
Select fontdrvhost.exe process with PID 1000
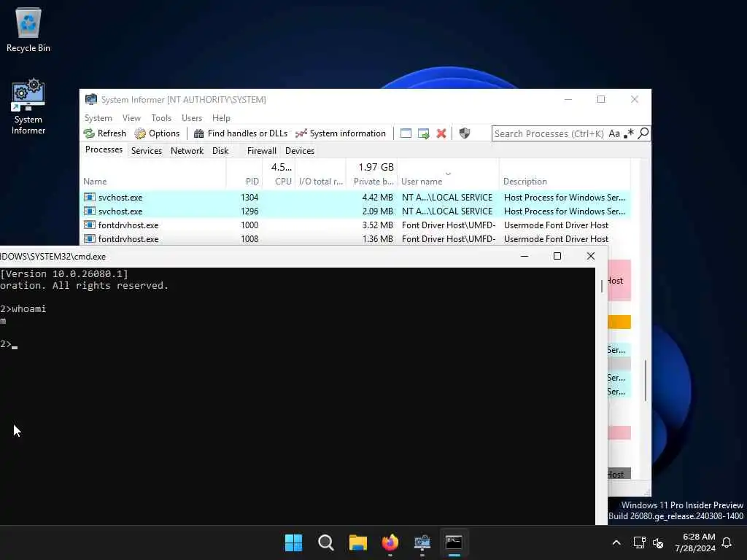click(x=355, y=225)
